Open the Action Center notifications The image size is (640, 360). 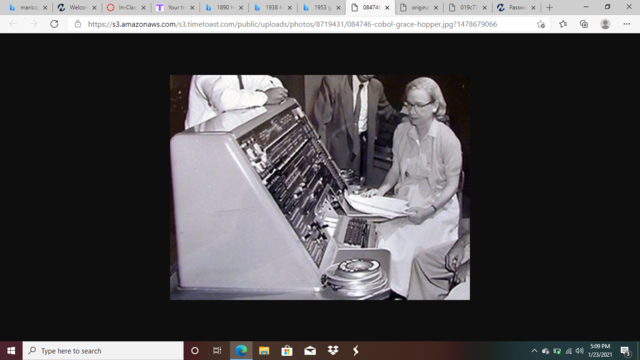626,351
